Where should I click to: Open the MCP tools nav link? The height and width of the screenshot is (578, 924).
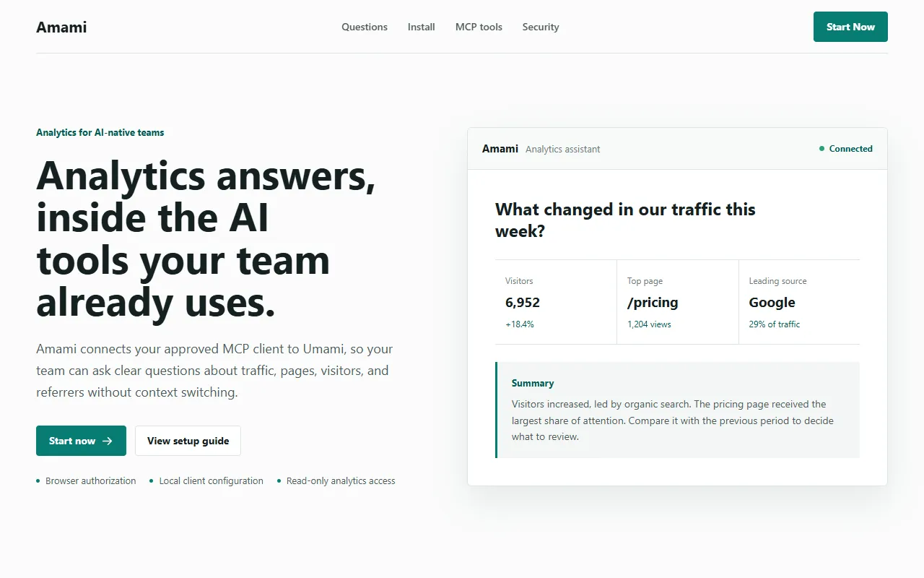point(479,27)
